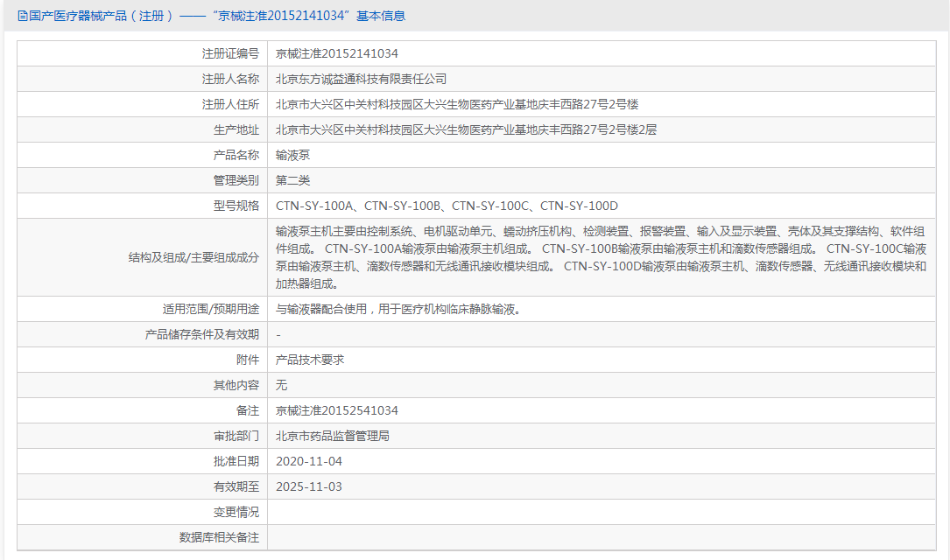The height and width of the screenshot is (560, 950).
Task: Select expiry date 2025-11-03
Action: click(x=310, y=486)
